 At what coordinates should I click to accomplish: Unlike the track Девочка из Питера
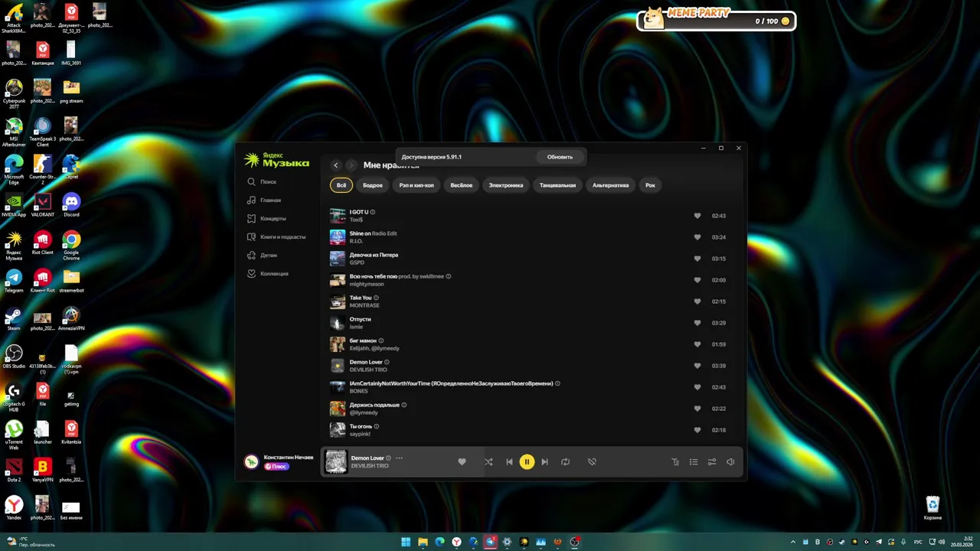pos(697,259)
